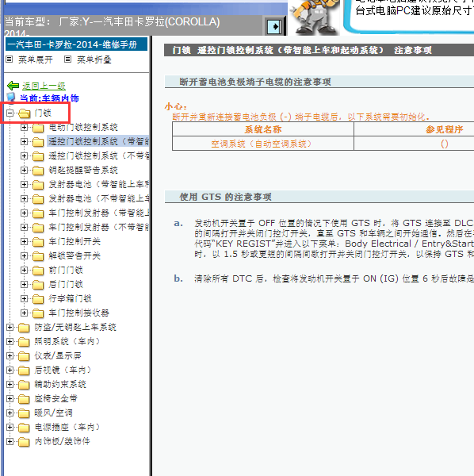The width and height of the screenshot is (474, 476).
Task: Open 后门门锁 tree item
Action: tap(66, 284)
